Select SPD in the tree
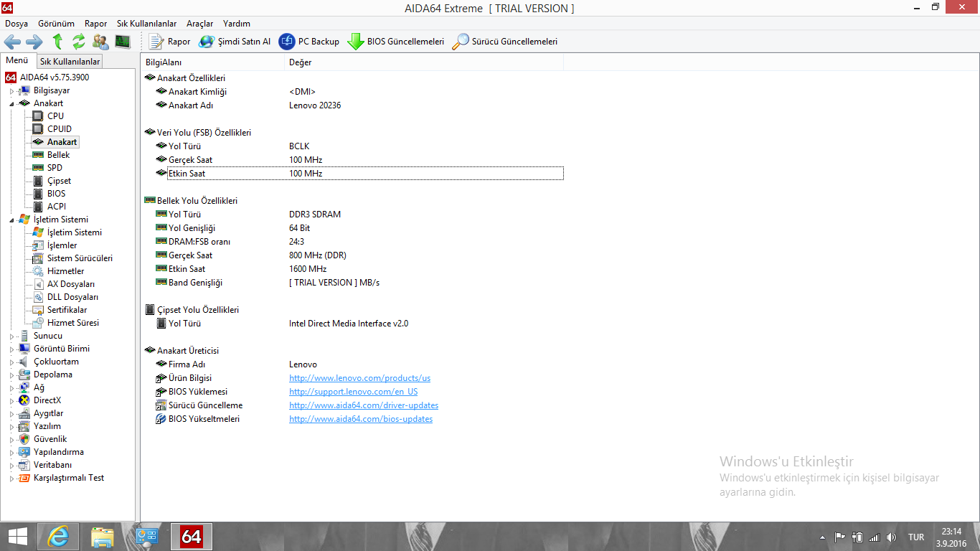 click(55, 168)
